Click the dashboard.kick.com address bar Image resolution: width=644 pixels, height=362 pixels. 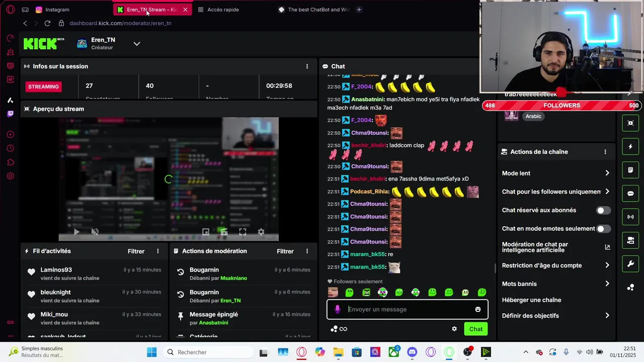(120, 23)
